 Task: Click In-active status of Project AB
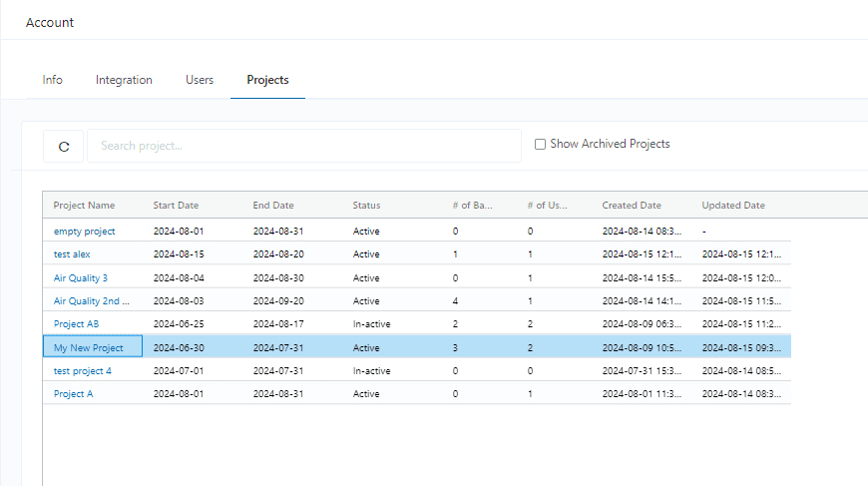(x=371, y=324)
